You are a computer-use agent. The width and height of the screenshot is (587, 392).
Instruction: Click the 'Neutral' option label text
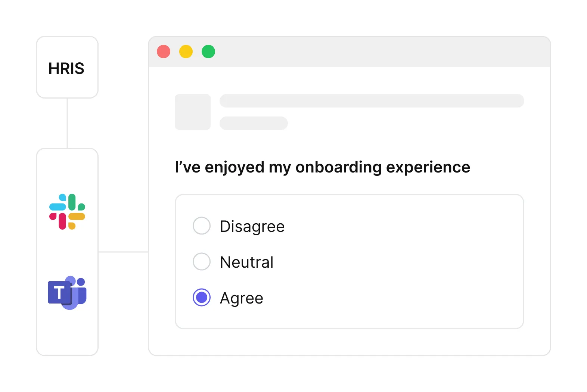246,262
